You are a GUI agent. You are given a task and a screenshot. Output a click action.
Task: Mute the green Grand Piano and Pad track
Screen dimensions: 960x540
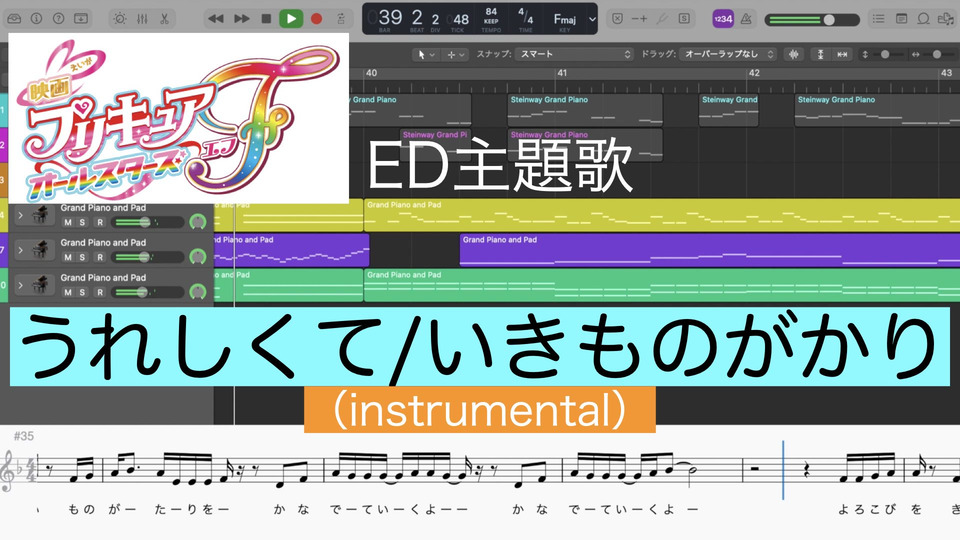pyautogui.click(x=68, y=292)
